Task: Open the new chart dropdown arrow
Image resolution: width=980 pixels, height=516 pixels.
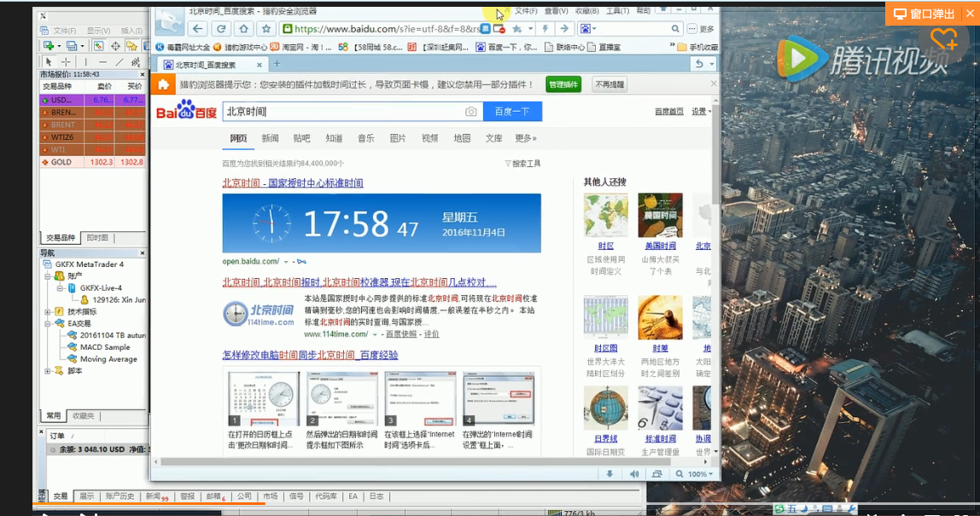Action: point(59,46)
